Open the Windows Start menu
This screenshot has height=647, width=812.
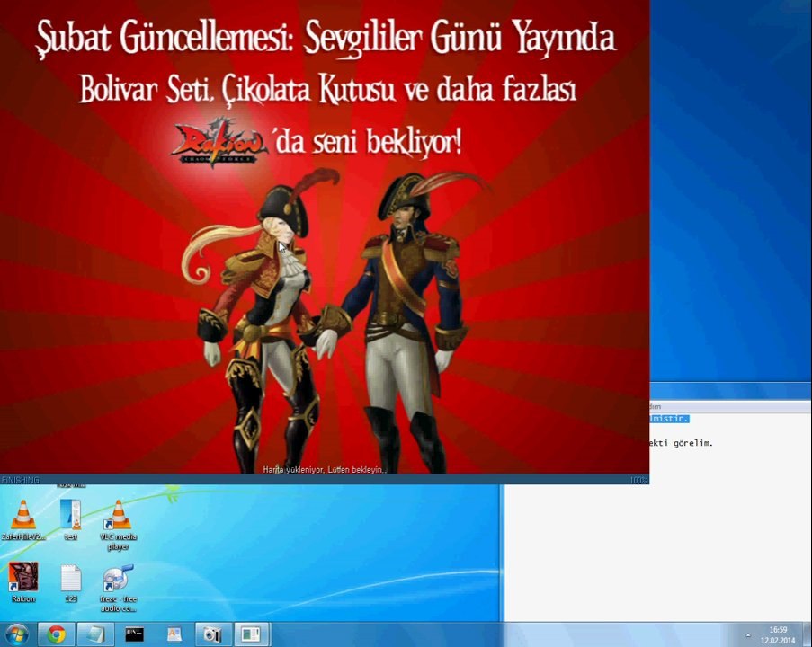17,634
